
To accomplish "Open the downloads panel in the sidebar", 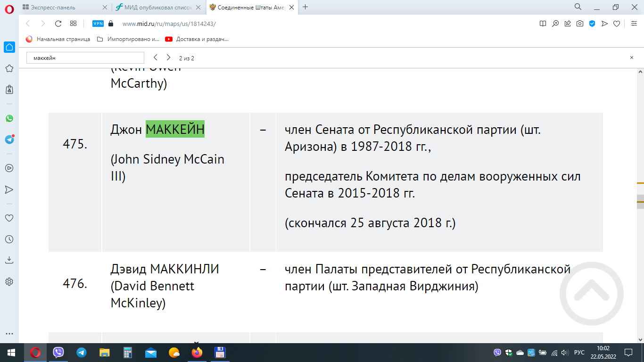I will [9, 260].
